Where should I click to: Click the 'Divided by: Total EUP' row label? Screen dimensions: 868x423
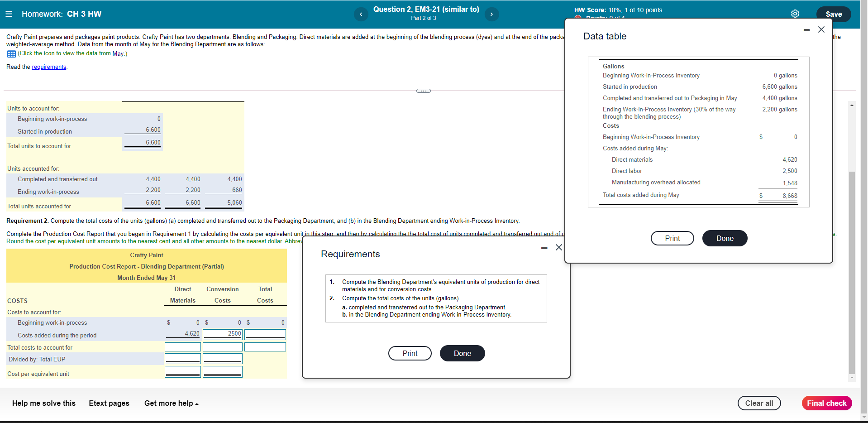click(x=37, y=360)
